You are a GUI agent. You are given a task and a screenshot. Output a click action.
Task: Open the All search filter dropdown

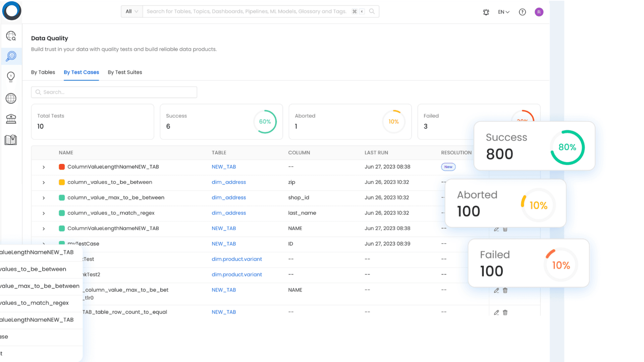tap(131, 11)
